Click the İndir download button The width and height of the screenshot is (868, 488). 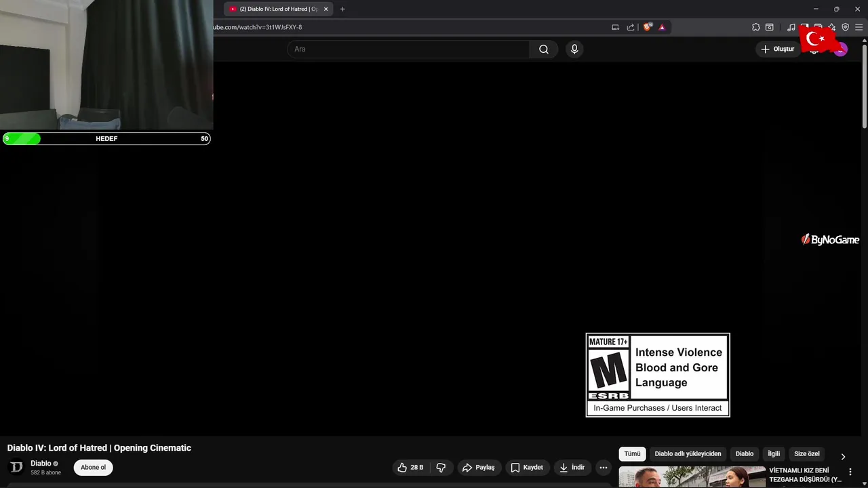coord(572,468)
